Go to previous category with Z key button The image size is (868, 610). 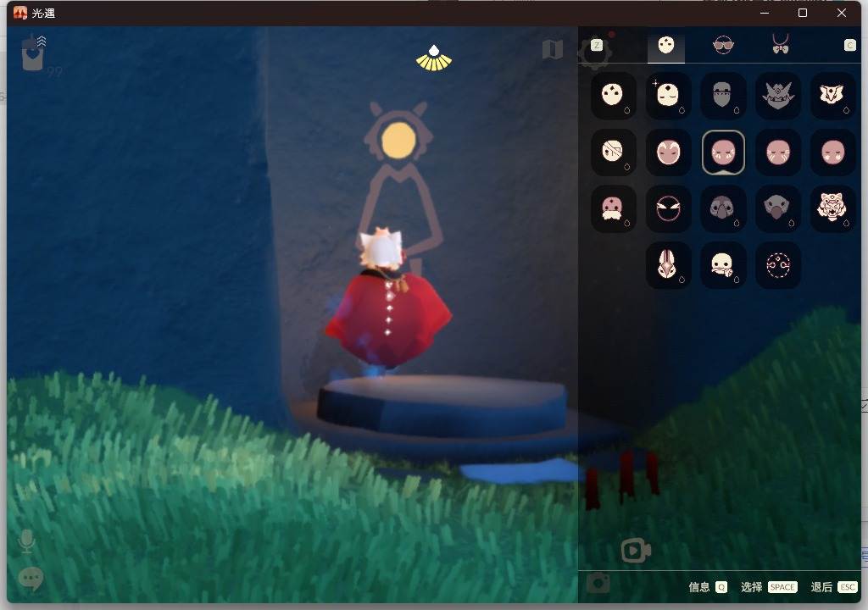[596, 45]
